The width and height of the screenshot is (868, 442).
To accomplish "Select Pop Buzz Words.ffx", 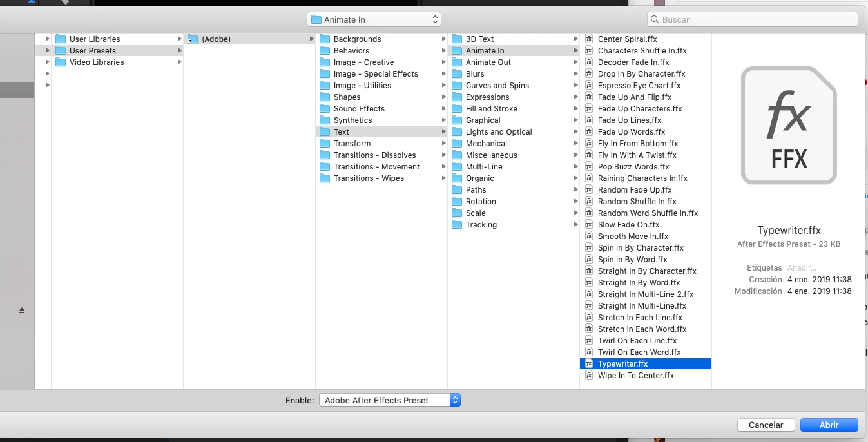I will (x=646, y=166).
